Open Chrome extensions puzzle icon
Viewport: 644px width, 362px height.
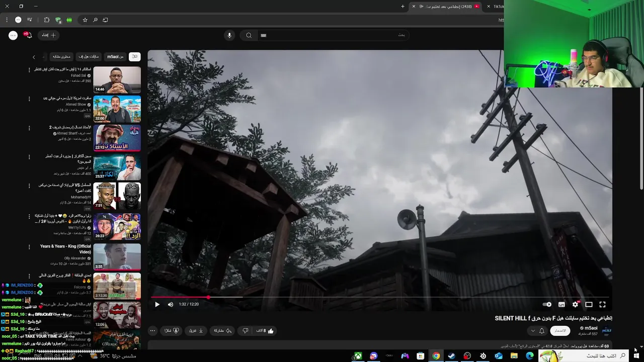coord(47,20)
